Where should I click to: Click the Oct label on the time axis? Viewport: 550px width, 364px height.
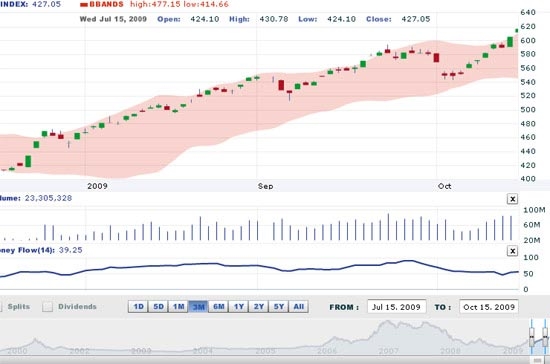pos(444,186)
